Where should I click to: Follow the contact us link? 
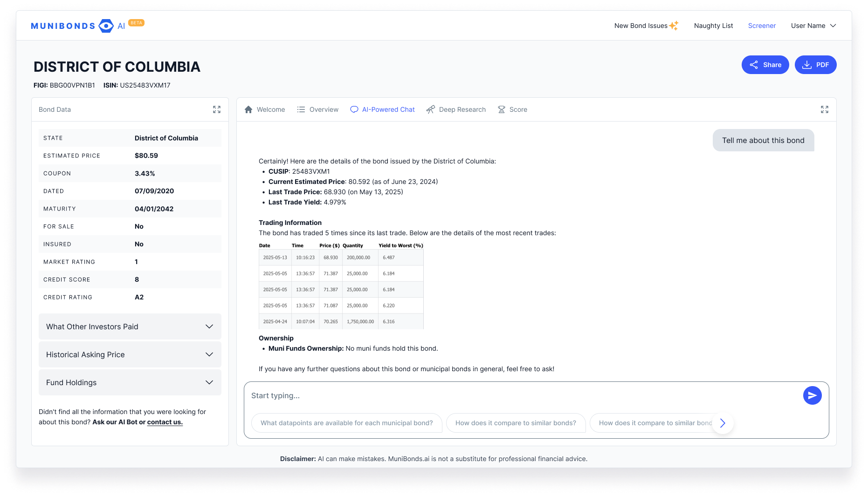coord(165,422)
